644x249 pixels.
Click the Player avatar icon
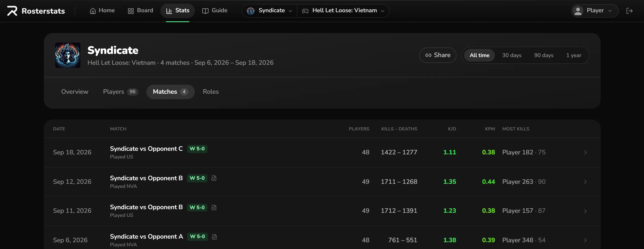(578, 11)
